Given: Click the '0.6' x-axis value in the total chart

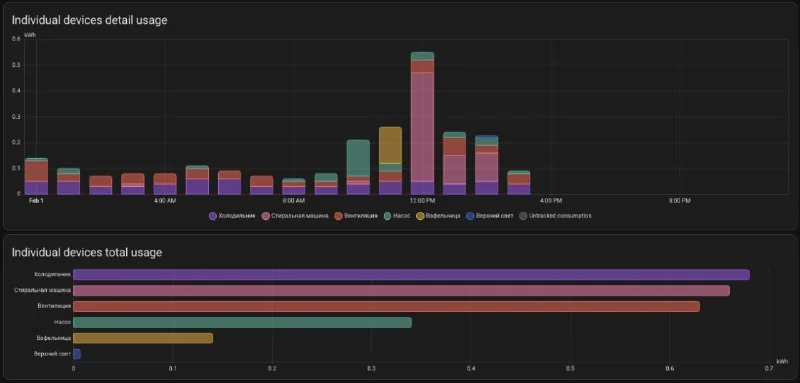Looking at the screenshot, I should coord(670,369).
